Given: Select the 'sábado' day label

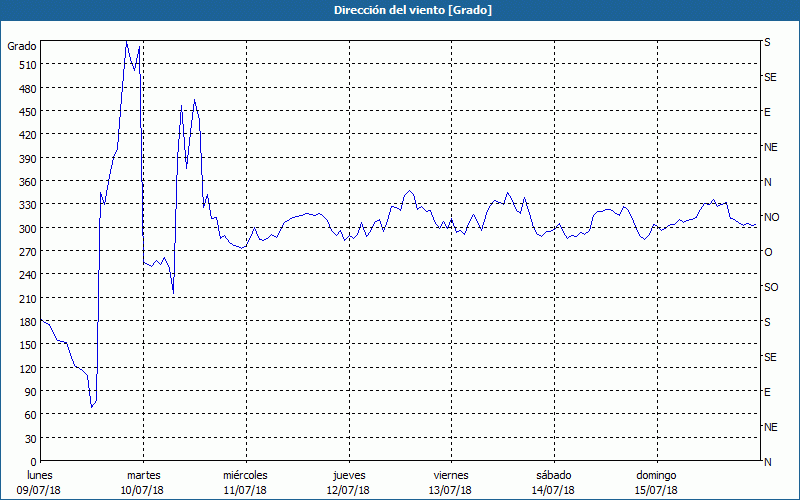Looking at the screenshot, I should pos(554,476).
